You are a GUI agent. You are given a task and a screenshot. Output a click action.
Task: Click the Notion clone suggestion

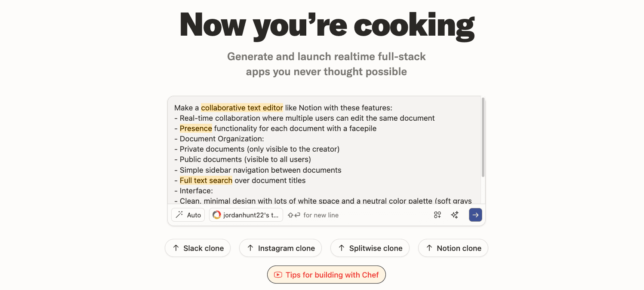coord(453,248)
